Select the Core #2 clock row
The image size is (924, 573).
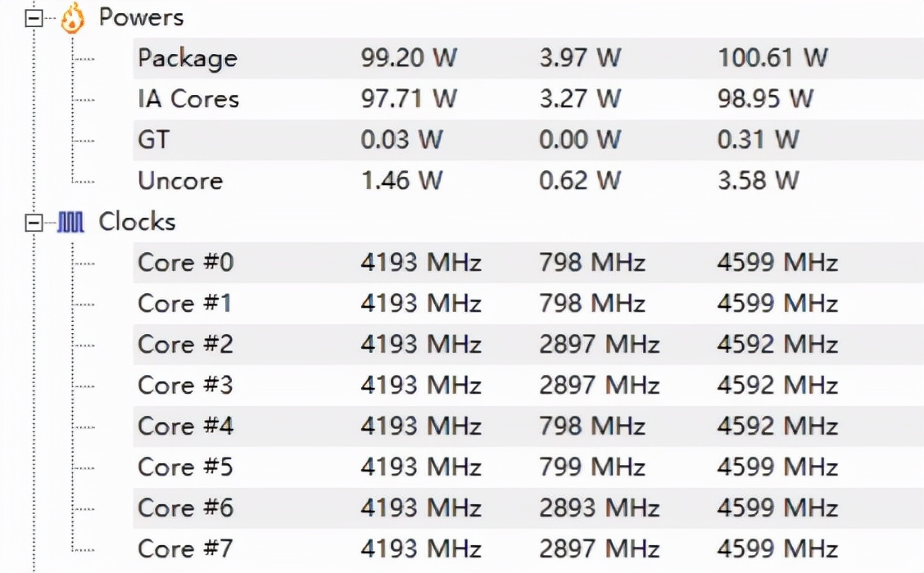click(528, 345)
